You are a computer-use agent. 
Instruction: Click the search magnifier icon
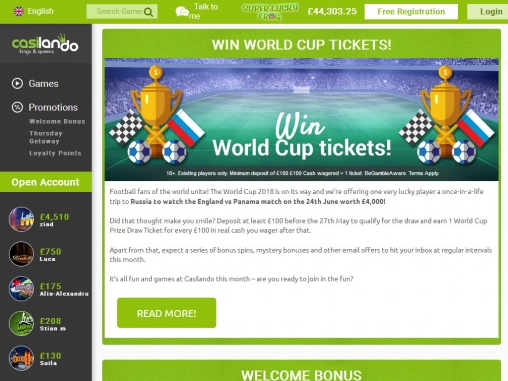149,12
